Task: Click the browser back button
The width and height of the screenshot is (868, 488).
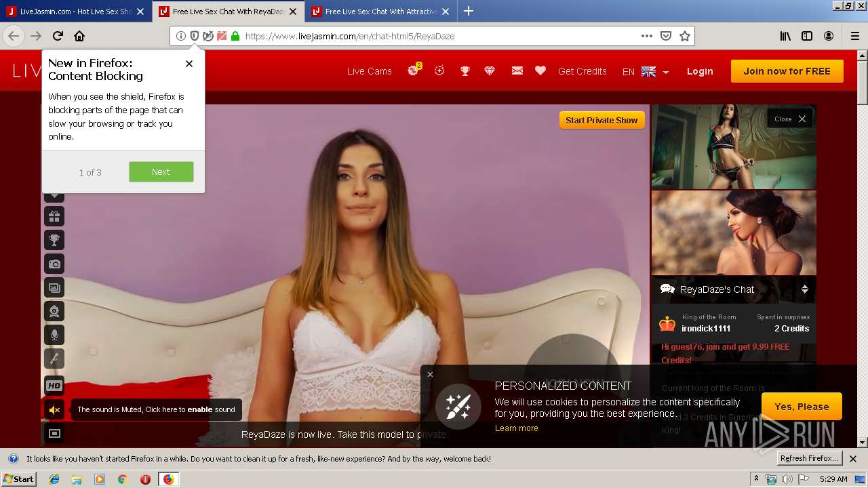Action: 14,37
